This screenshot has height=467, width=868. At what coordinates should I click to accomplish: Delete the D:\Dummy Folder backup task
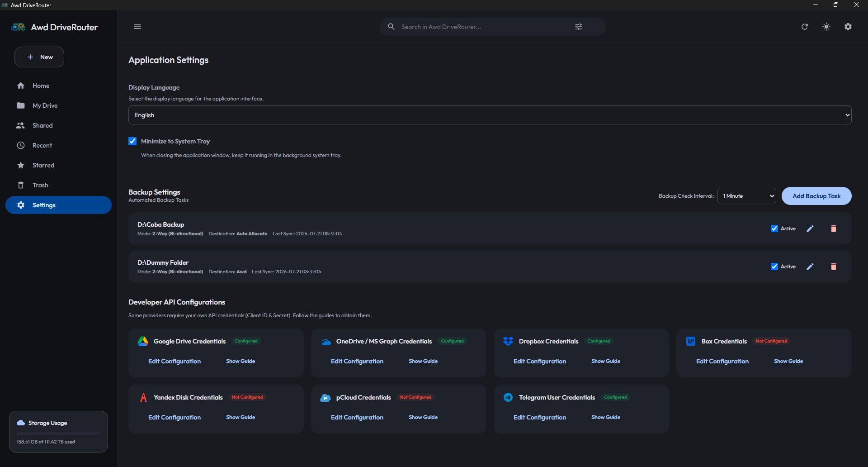pos(834,267)
